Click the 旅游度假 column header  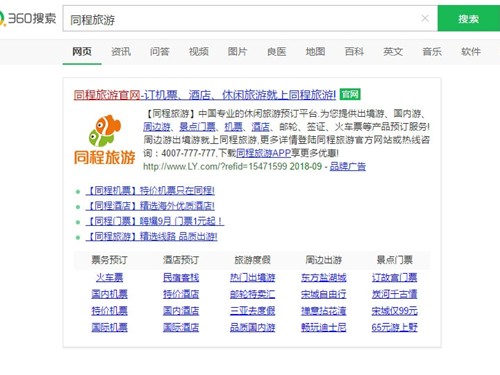[x=252, y=260]
